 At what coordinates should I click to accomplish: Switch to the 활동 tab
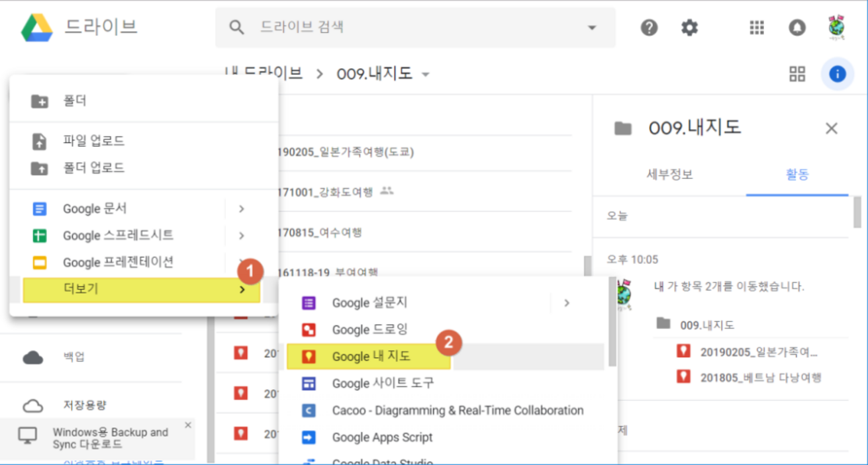pos(796,175)
